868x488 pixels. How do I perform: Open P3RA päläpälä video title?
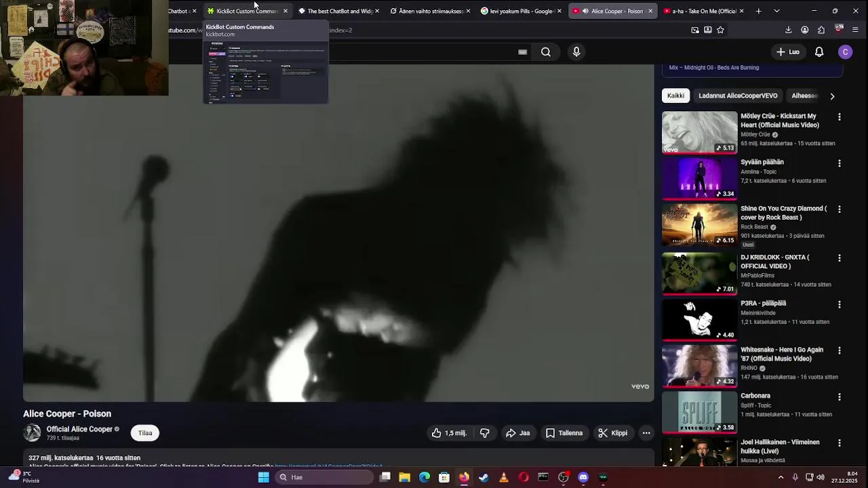(763, 304)
